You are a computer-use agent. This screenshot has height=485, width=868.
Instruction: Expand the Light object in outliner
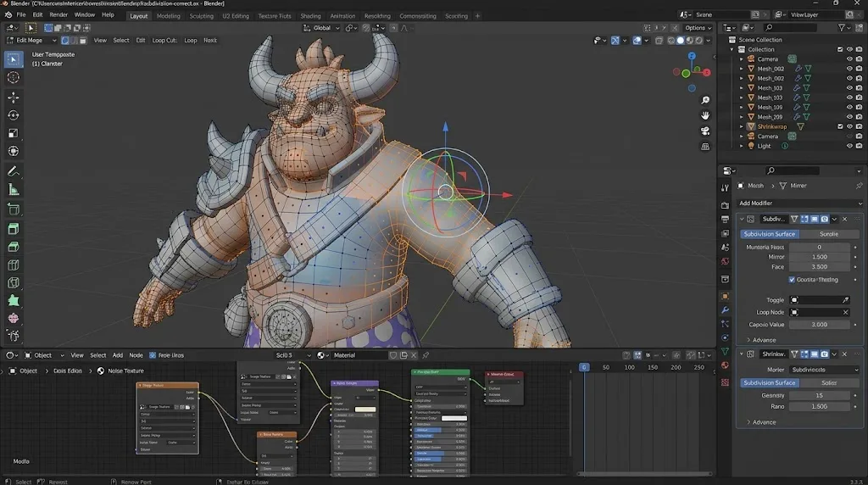click(742, 146)
